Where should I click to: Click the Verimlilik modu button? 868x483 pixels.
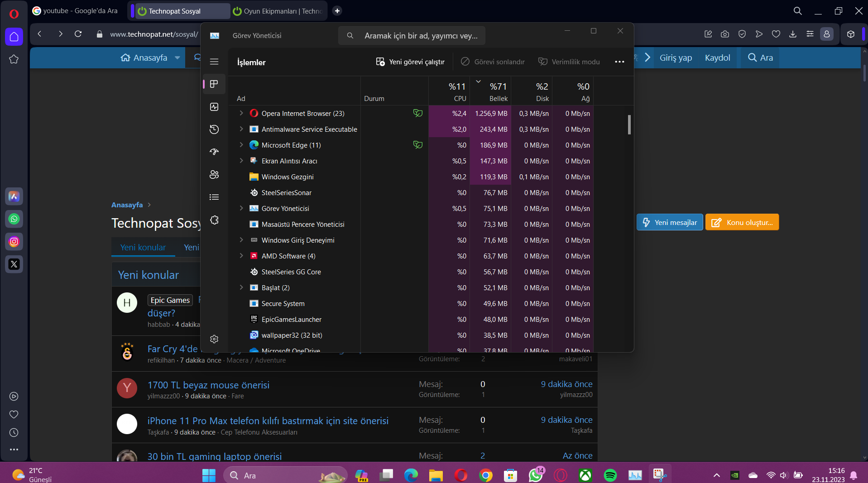pyautogui.click(x=569, y=62)
